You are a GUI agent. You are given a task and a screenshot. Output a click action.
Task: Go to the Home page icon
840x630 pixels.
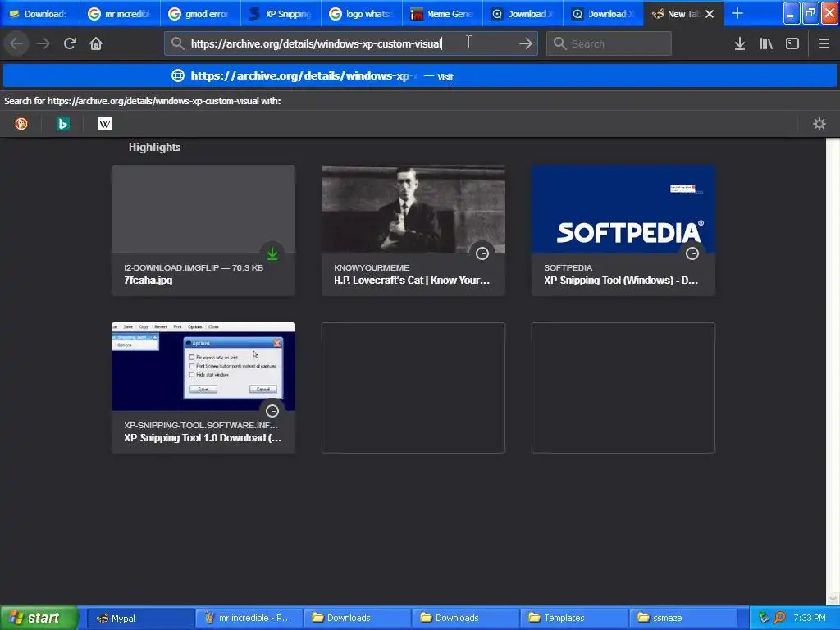96,43
